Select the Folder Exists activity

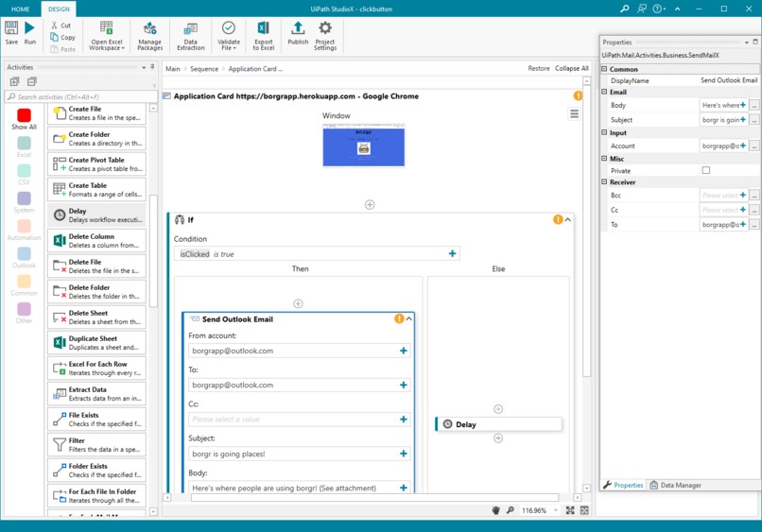point(96,471)
